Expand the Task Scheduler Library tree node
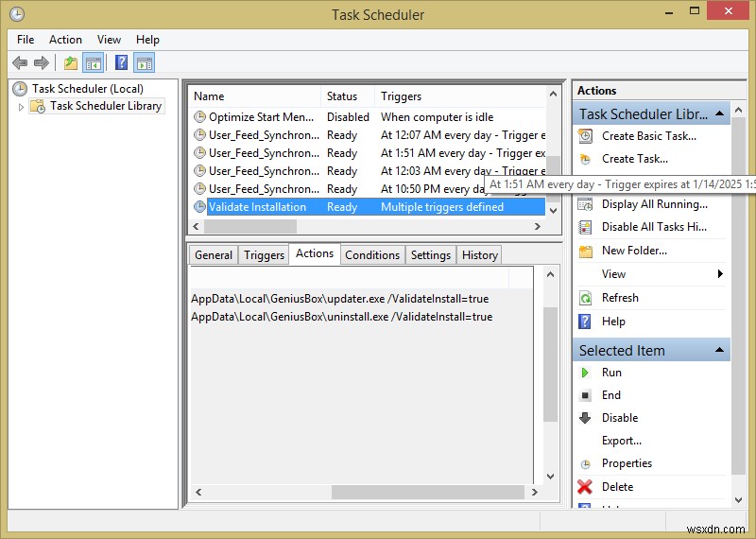Image resolution: width=756 pixels, height=539 pixels. tap(22, 107)
